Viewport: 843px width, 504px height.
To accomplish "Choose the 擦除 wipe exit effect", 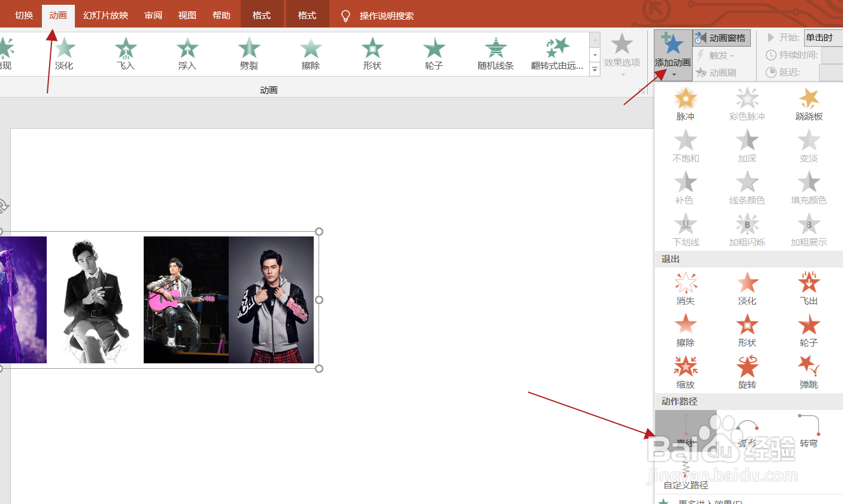I will (x=686, y=330).
